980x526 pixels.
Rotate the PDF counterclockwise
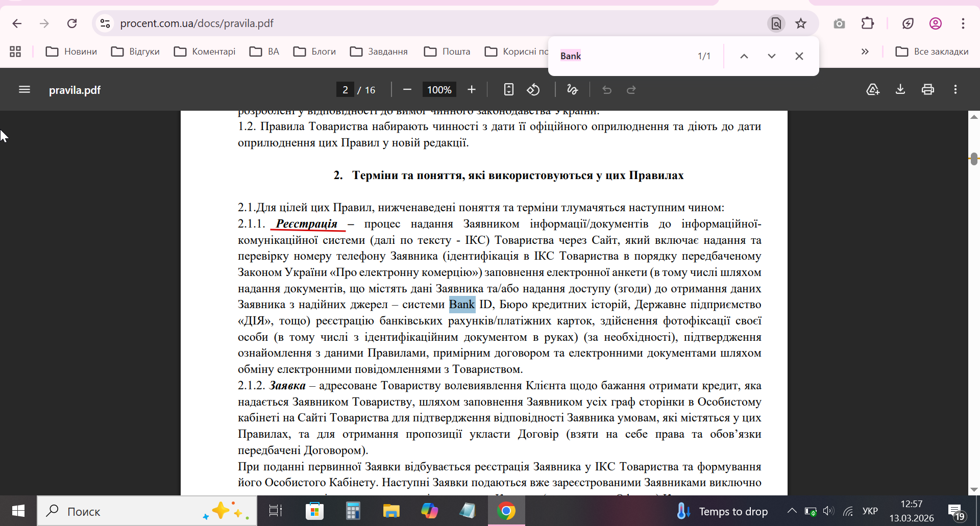click(533, 90)
